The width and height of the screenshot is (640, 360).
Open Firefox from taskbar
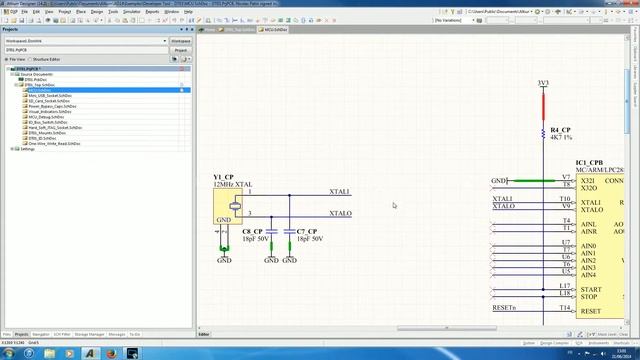coord(111,353)
